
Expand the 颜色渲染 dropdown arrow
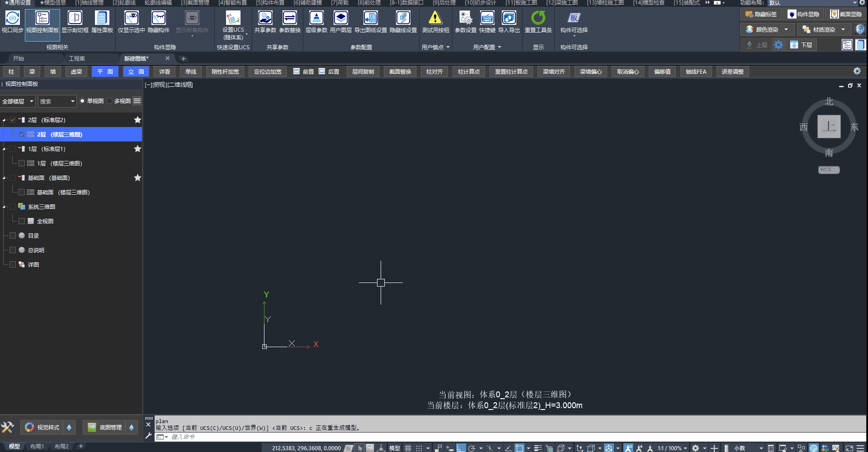[786, 29]
